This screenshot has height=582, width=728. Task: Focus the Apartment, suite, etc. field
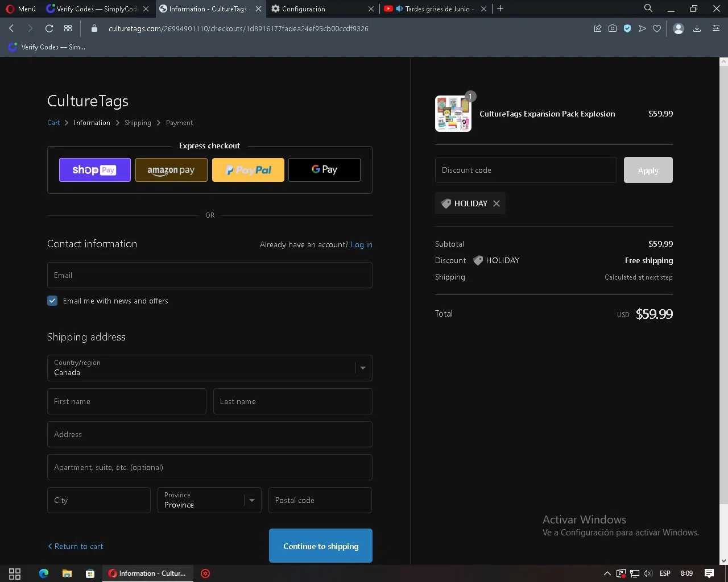coord(210,467)
